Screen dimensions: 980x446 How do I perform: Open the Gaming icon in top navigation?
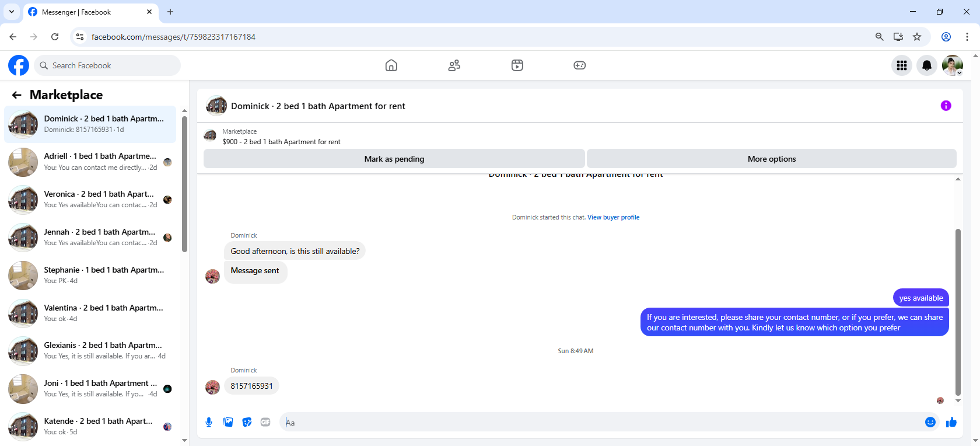click(x=580, y=65)
